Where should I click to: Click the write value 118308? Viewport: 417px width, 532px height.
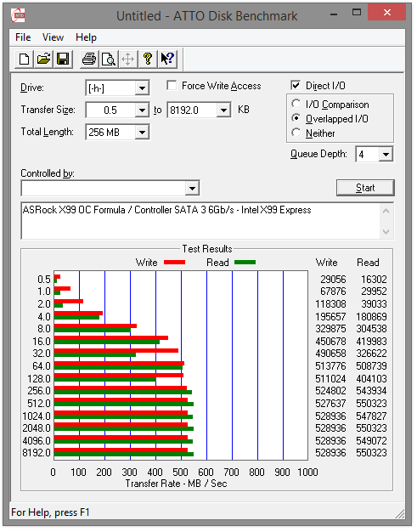tap(330, 304)
